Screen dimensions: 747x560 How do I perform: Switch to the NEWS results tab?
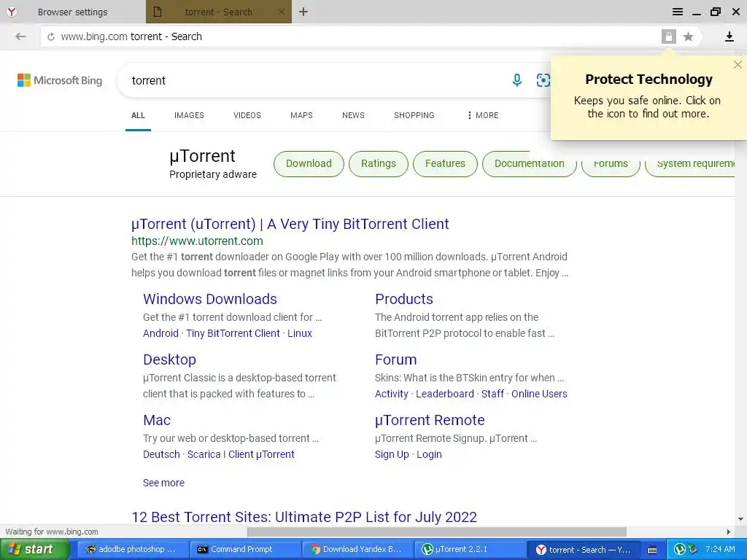pos(353,115)
